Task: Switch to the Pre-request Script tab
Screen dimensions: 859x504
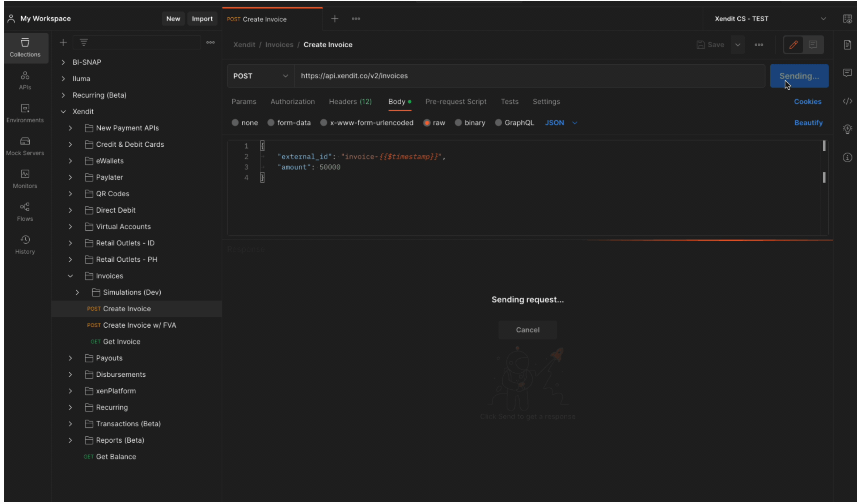Action: point(456,102)
